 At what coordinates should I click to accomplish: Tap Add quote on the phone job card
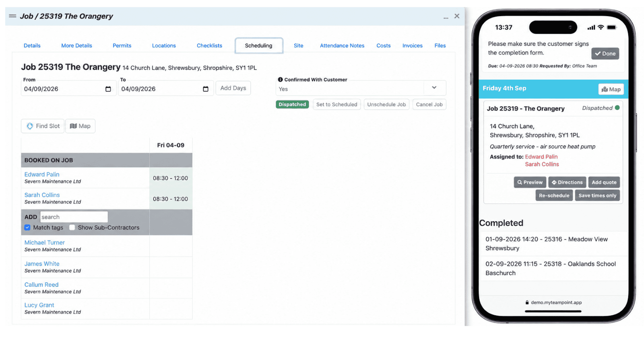tap(604, 183)
